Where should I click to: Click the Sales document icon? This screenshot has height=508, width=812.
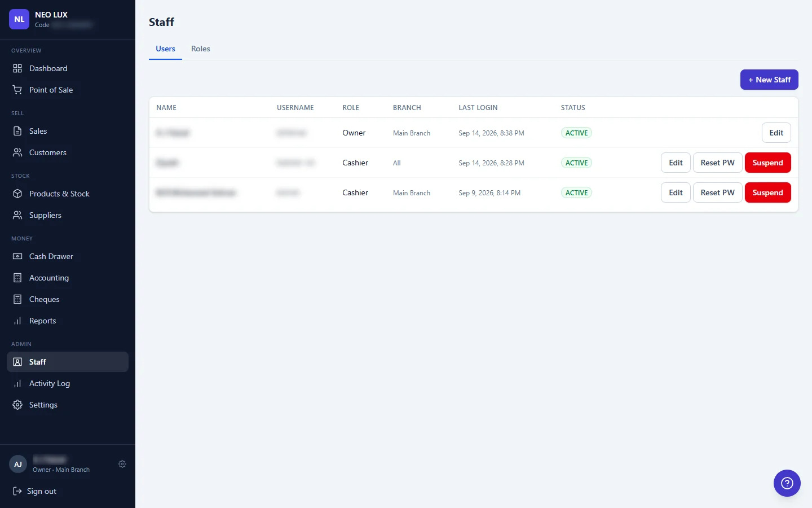pos(17,131)
